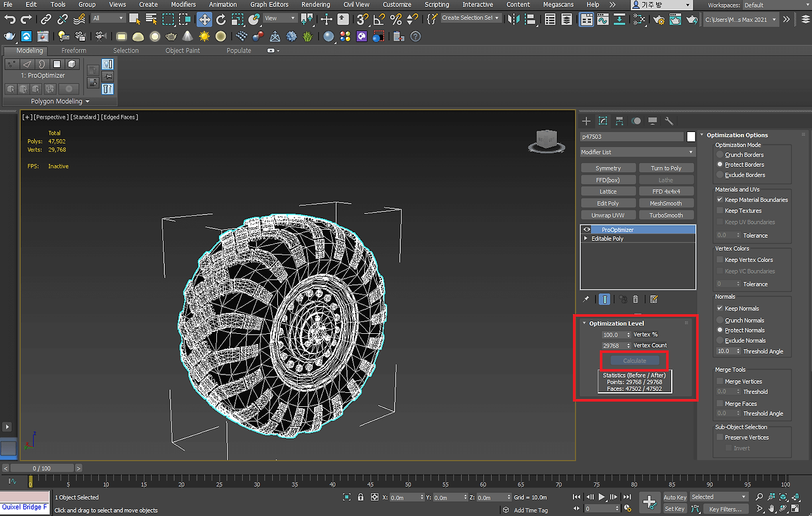Toggle ProOptimizer modifier visibility eye
Screen dimensions: 812x516
tap(587, 230)
